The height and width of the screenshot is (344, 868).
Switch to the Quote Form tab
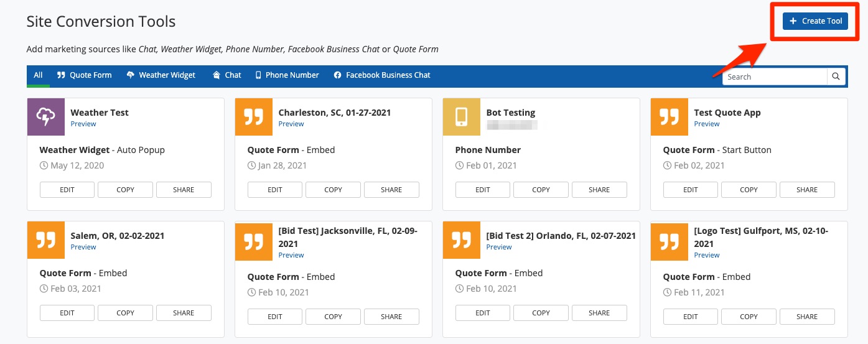tap(85, 75)
